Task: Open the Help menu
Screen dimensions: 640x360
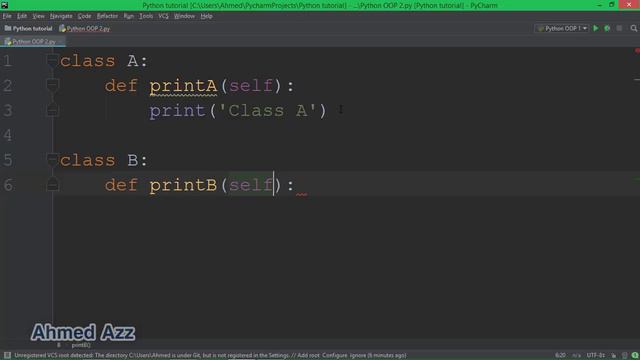Action: [x=206, y=16]
